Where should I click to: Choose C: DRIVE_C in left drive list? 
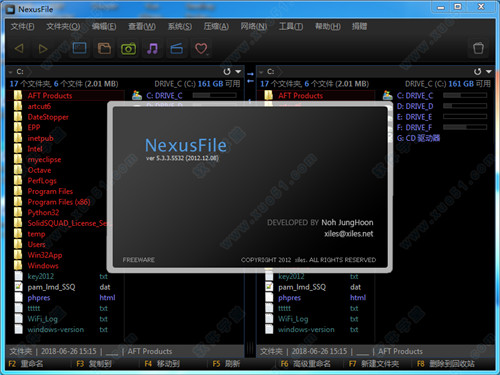pyautogui.click(x=164, y=96)
